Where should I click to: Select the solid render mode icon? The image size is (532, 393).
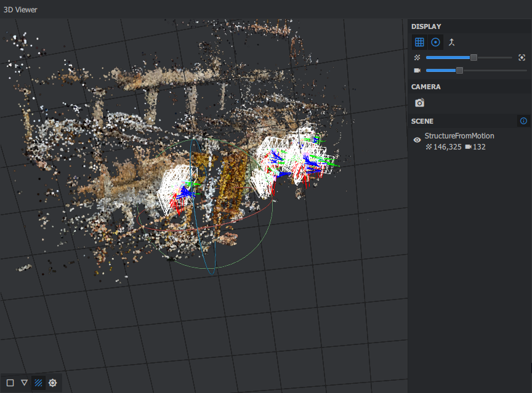click(10, 383)
